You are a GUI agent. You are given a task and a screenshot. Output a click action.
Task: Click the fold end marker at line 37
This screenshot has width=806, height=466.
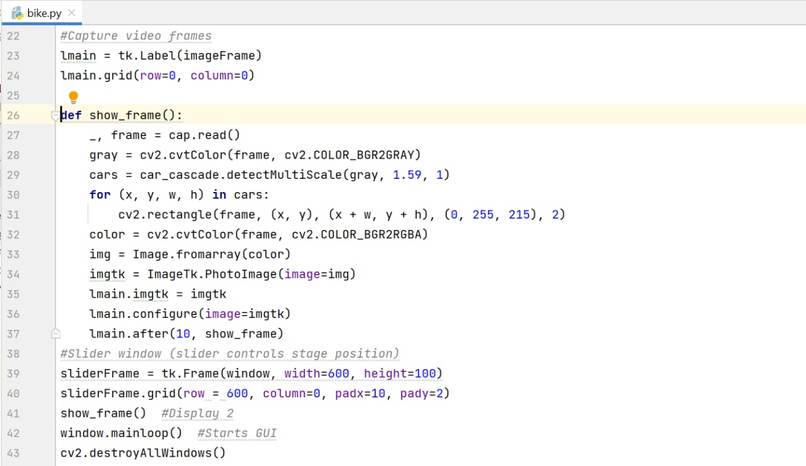[56, 334]
